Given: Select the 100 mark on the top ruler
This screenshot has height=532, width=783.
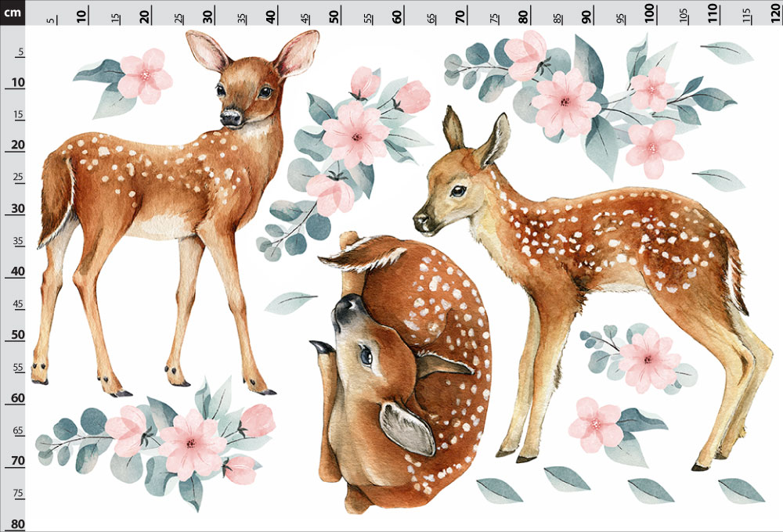Looking at the screenshot, I should [649, 13].
